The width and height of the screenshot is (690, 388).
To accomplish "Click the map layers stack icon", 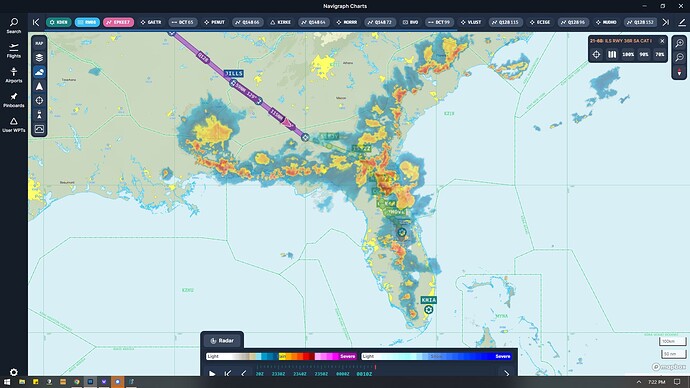I will coord(39,58).
